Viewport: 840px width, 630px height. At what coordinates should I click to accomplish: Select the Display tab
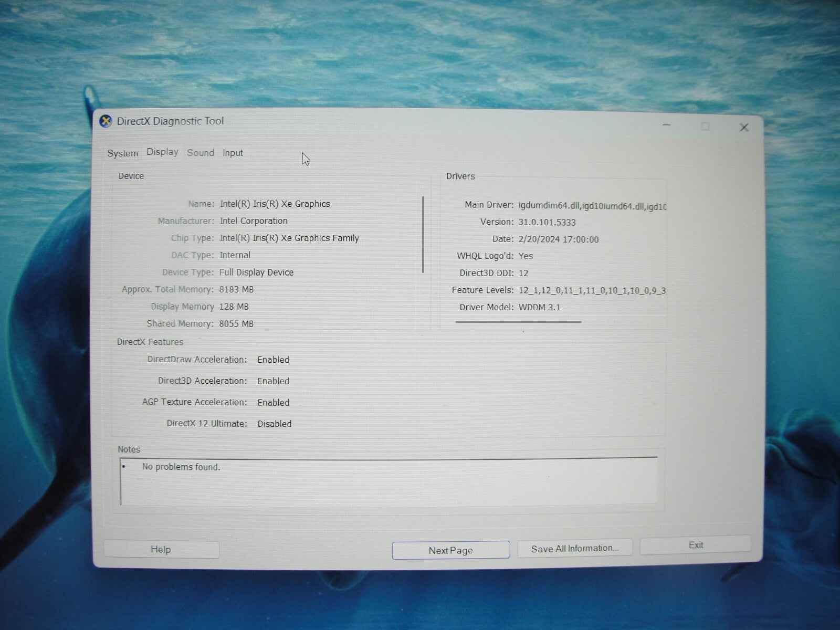point(162,152)
